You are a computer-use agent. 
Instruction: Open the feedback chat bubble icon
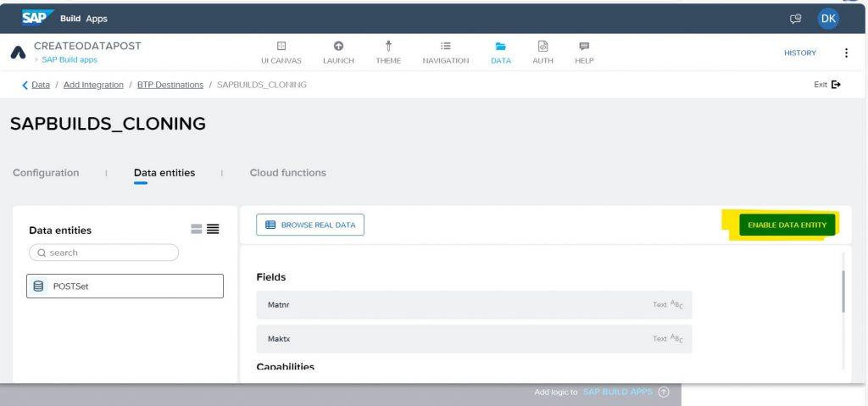coord(795,19)
